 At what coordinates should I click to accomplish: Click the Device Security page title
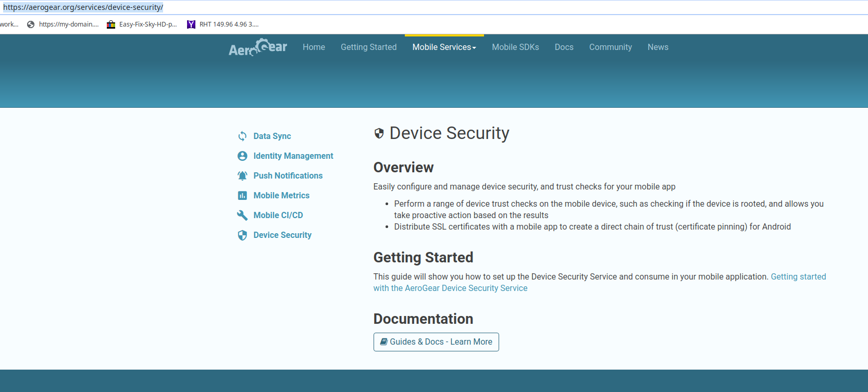(x=449, y=133)
